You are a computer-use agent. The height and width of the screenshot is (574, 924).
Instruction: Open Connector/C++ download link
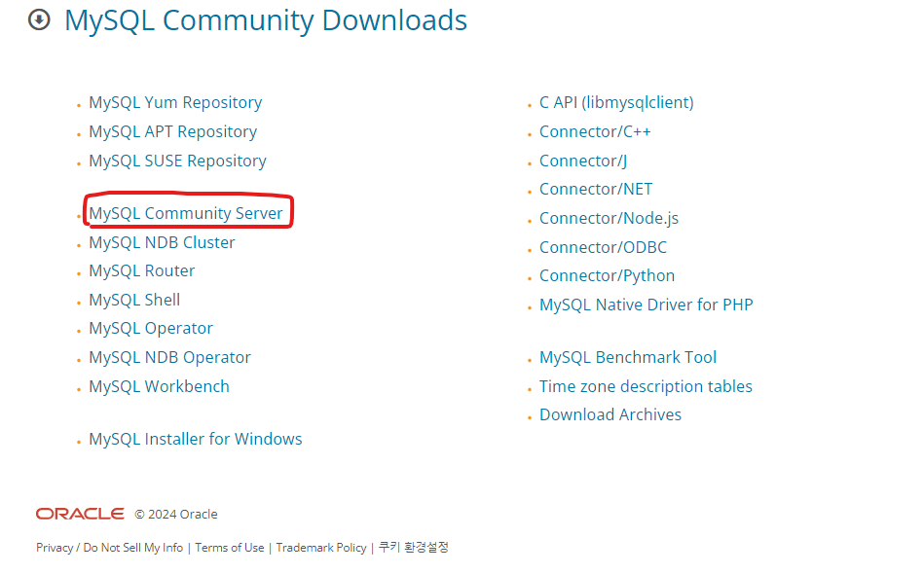tap(595, 132)
